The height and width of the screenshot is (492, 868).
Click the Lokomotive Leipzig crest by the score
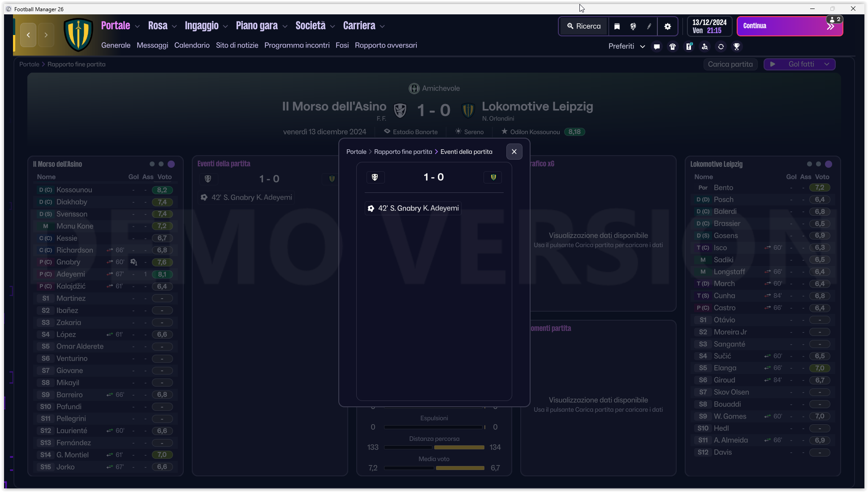pyautogui.click(x=468, y=110)
